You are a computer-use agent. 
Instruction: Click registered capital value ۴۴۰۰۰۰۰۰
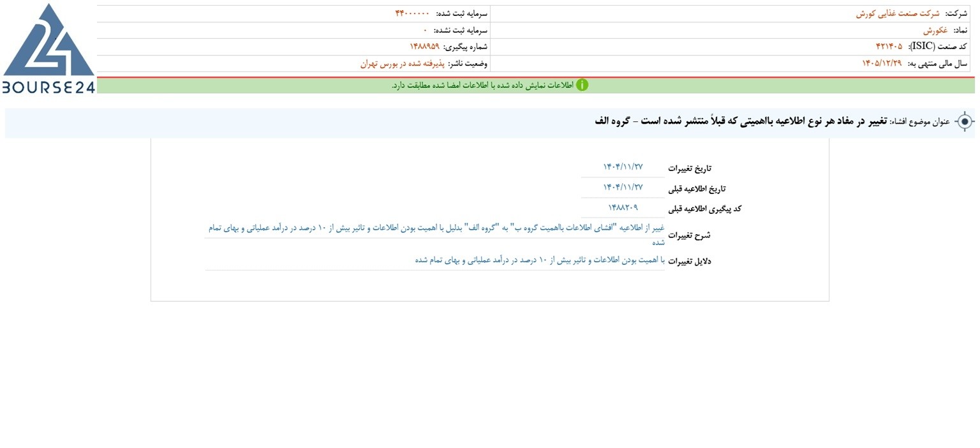412,13
